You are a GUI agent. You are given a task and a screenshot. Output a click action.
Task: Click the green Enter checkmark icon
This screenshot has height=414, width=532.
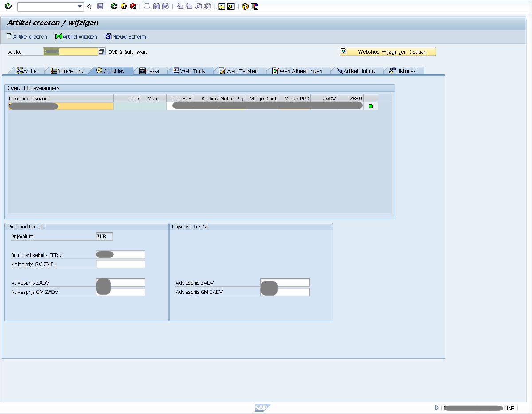click(x=8, y=6)
